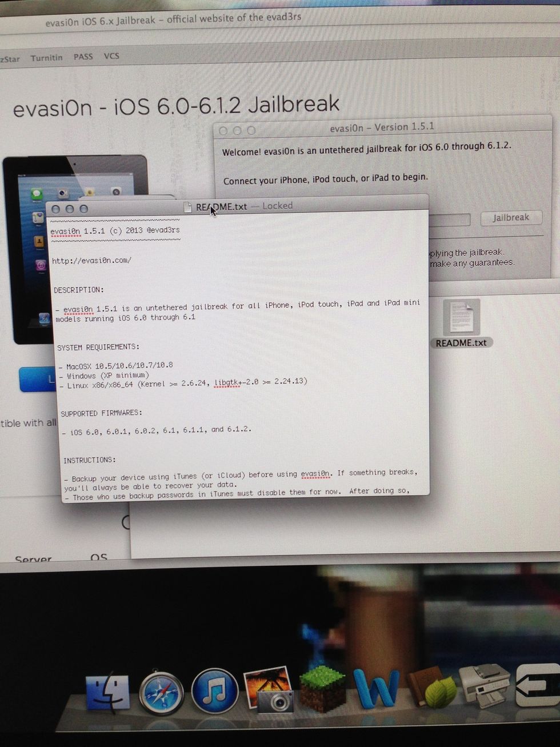Viewport: 560px width, 747px height.
Task: Minimize the README.txt window
Action: (70, 209)
